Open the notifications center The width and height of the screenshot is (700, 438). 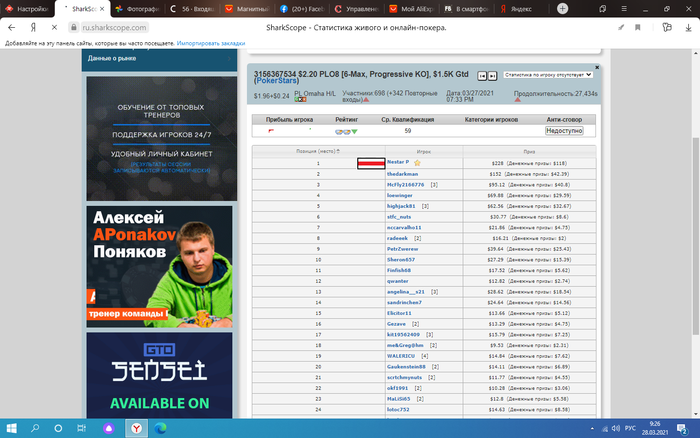(682, 429)
